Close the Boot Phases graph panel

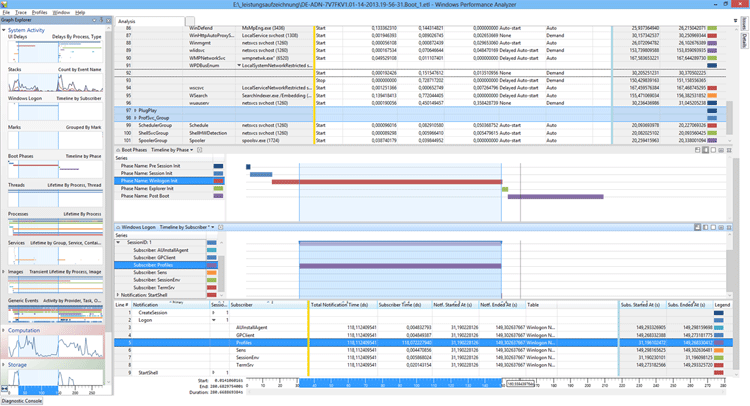[729, 149]
